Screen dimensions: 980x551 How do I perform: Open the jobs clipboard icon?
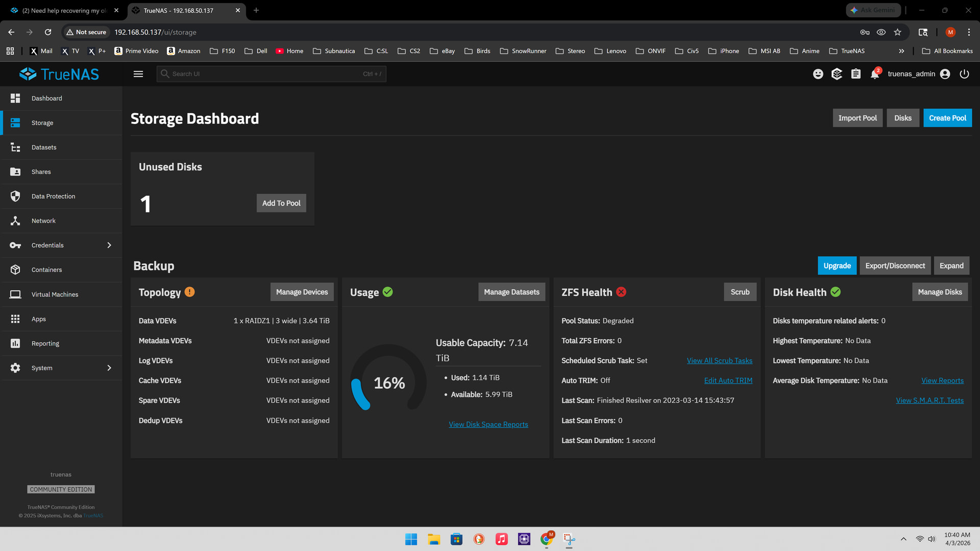(856, 74)
